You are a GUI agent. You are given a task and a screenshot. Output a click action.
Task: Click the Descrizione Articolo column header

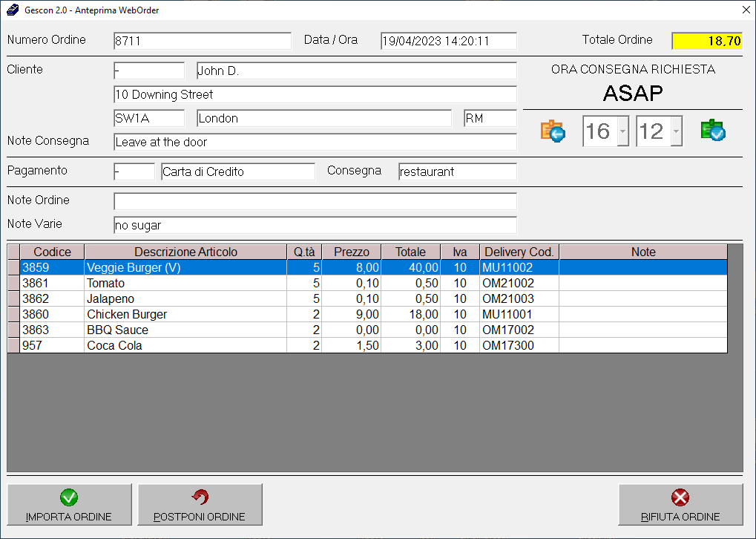pos(185,252)
